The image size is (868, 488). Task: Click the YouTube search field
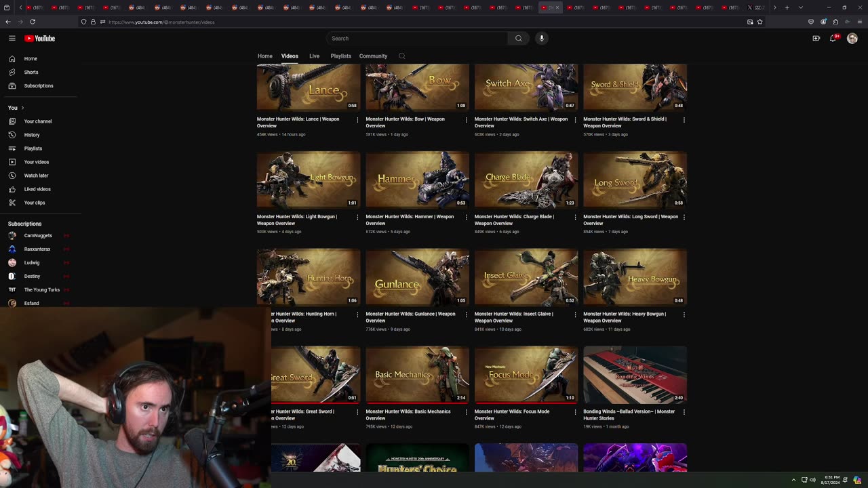click(x=416, y=39)
